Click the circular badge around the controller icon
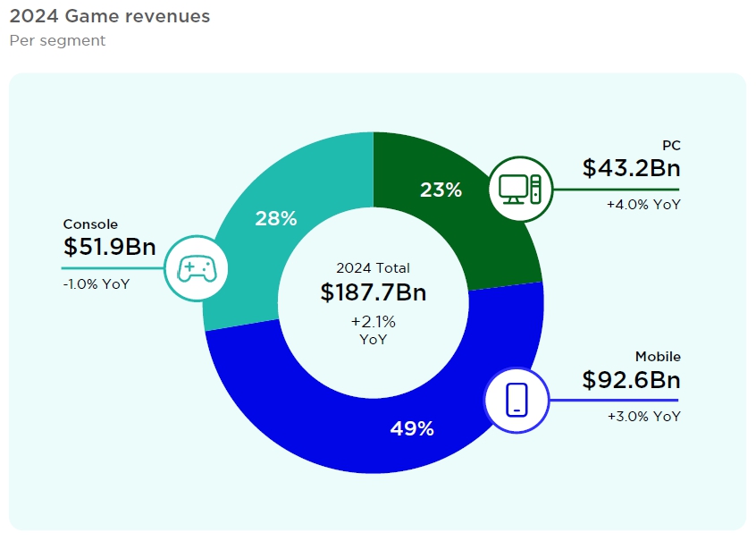The width and height of the screenshot is (756, 541). pyautogui.click(x=198, y=267)
